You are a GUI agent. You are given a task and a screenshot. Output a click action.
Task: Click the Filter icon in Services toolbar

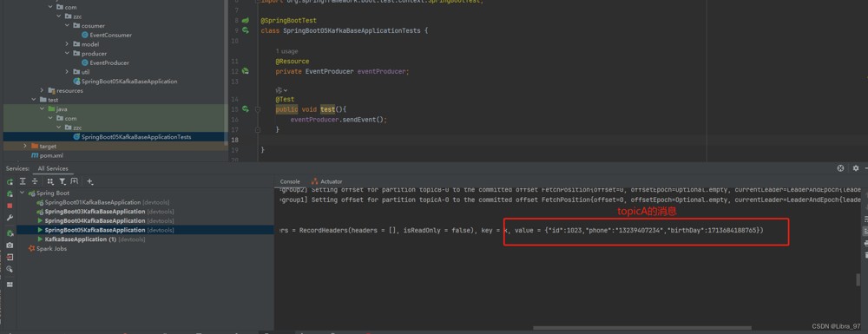tap(62, 181)
